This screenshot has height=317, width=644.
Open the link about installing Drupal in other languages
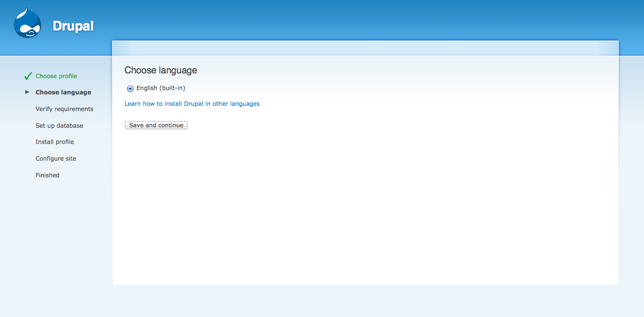(192, 103)
